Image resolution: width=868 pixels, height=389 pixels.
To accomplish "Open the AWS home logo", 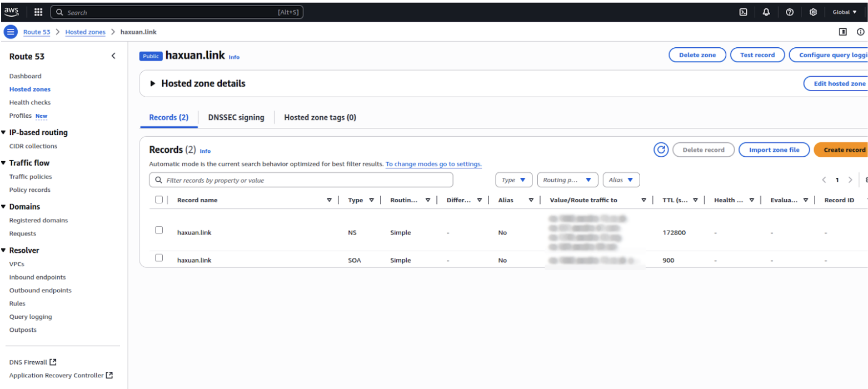I will [12, 11].
